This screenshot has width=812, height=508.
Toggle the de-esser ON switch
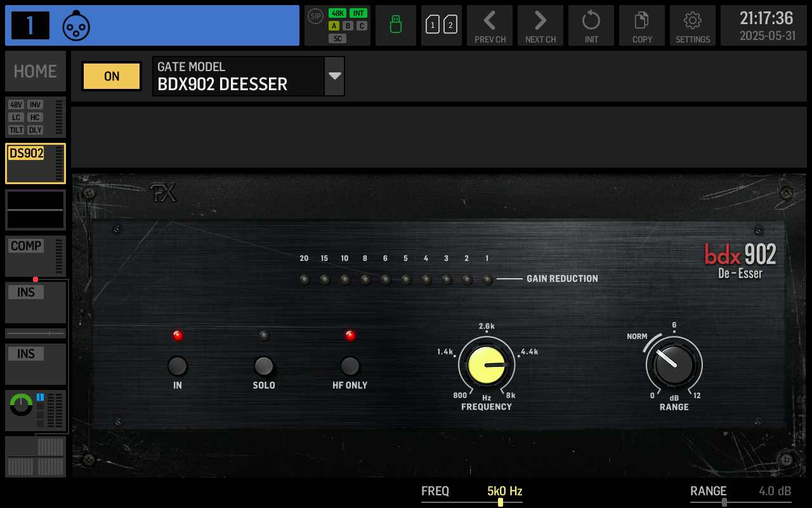tap(111, 76)
